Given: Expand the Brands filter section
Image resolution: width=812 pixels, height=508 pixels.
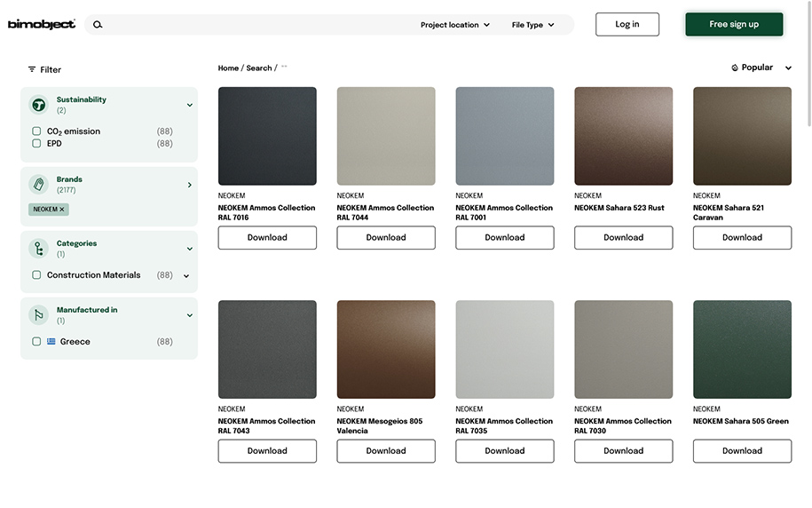Looking at the screenshot, I should point(190,185).
